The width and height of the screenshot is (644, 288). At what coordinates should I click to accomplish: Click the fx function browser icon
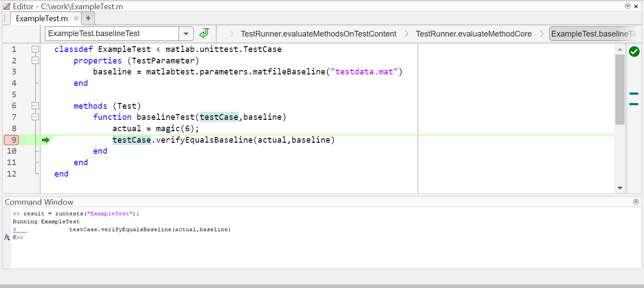[x=7, y=237]
